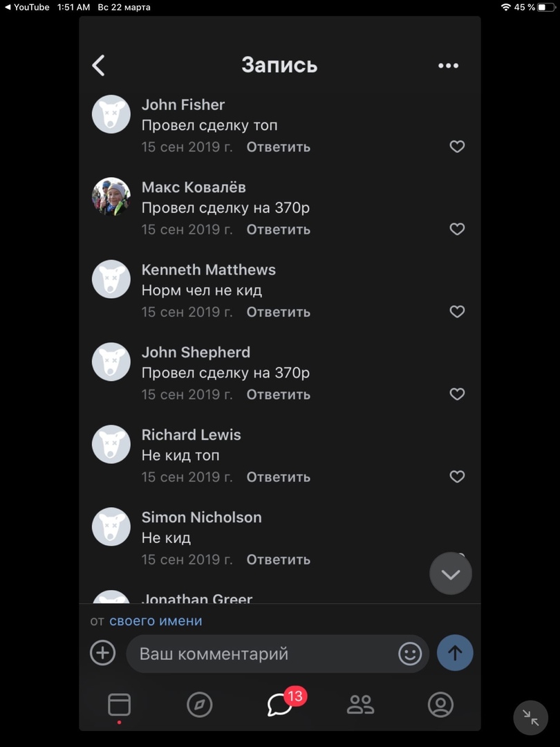Image resolution: width=560 pixels, height=747 pixels.
Task: Reply to Richard Lewis via 'Ответить'
Action: 278,477
